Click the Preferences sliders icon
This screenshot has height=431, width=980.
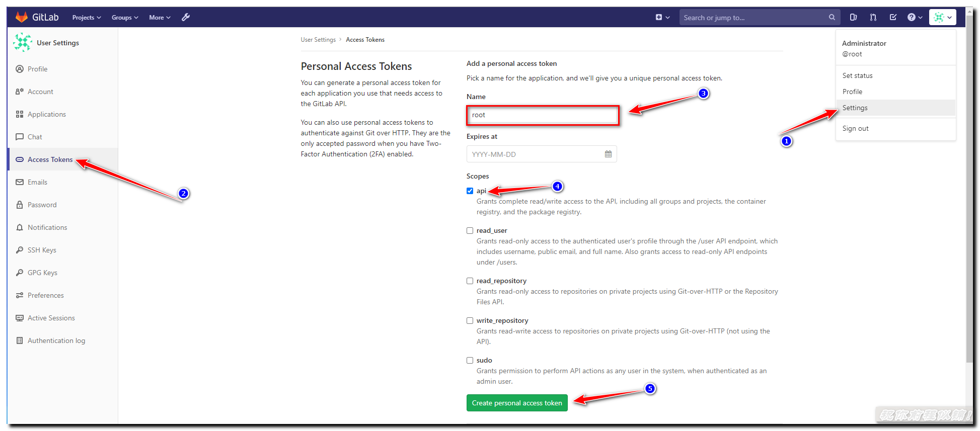(x=20, y=295)
